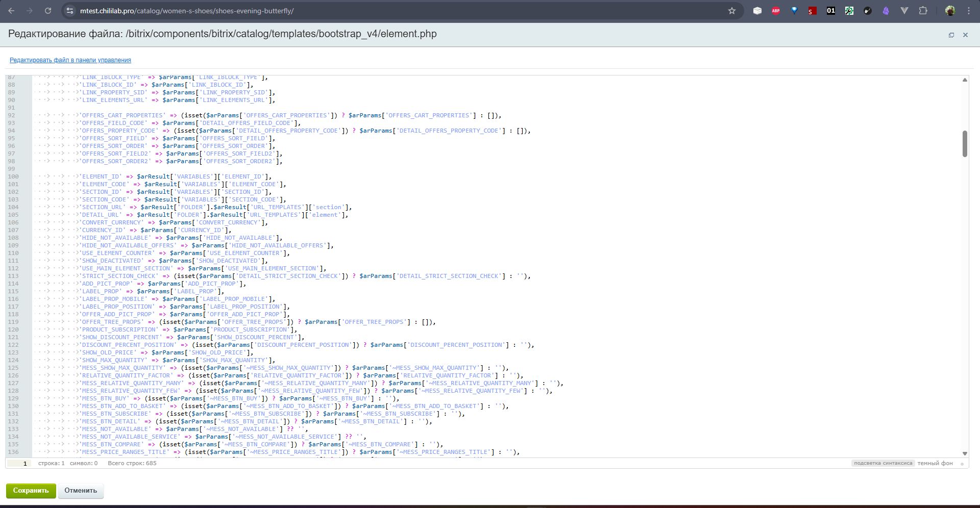Viewport: 980px width, 508px height.
Task: Expand the editor dialog to full size
Action: (951, 35)
